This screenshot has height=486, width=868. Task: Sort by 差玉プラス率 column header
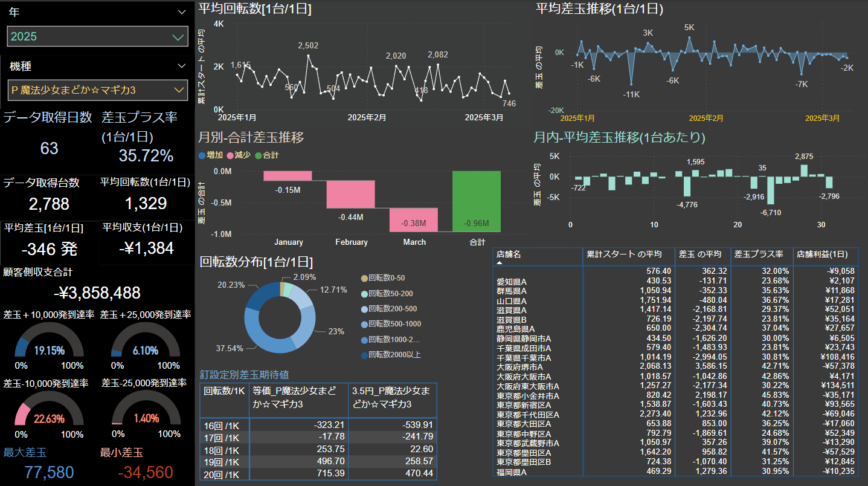(x=759, y=254)
